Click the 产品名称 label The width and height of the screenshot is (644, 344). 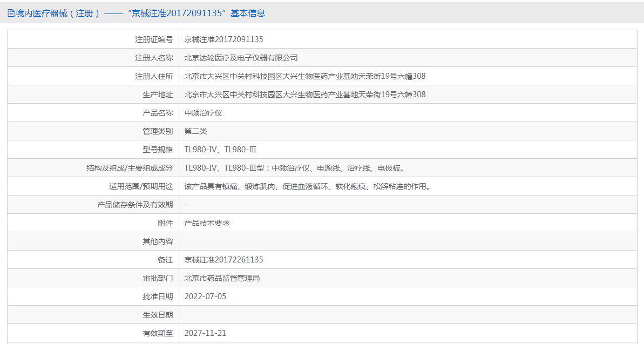(158, 113)
